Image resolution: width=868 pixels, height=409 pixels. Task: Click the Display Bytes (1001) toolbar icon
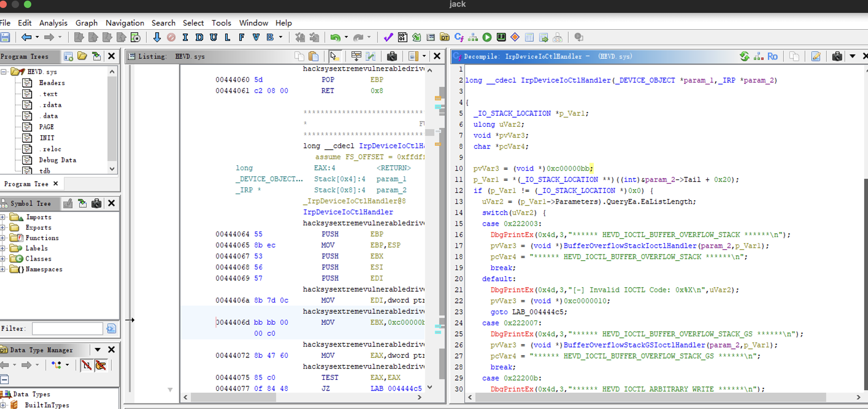402,37
